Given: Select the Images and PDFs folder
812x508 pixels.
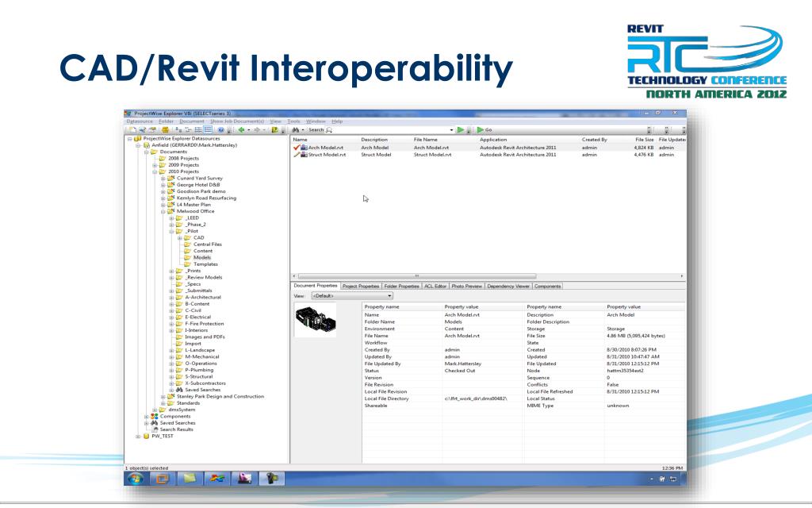Looking at the screenshot, I should point(205,337).
